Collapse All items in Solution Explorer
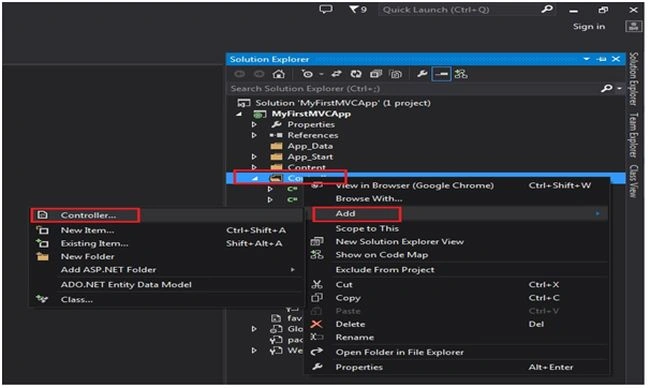This screenshot has width=650, height=388. click(376, 74)
